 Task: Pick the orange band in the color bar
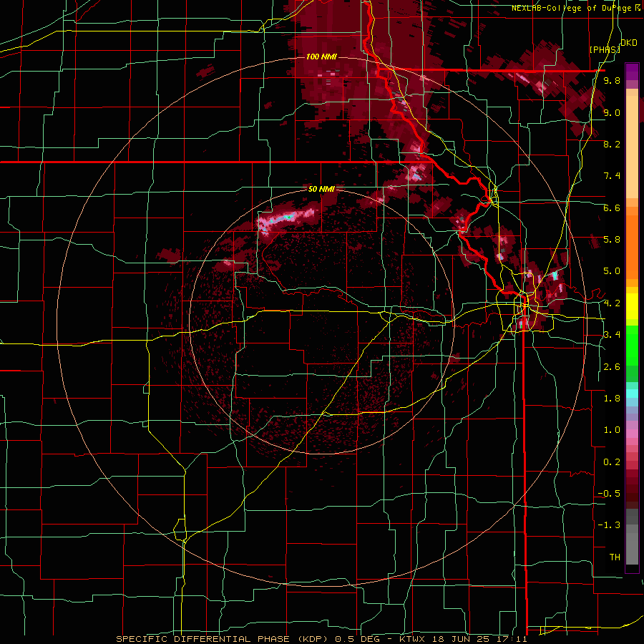pyautogui.click(x=632, y=246)
